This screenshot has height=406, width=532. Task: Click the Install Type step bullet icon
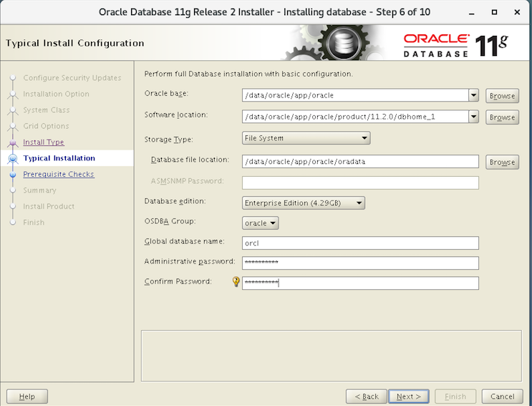[x=13, y=142]
